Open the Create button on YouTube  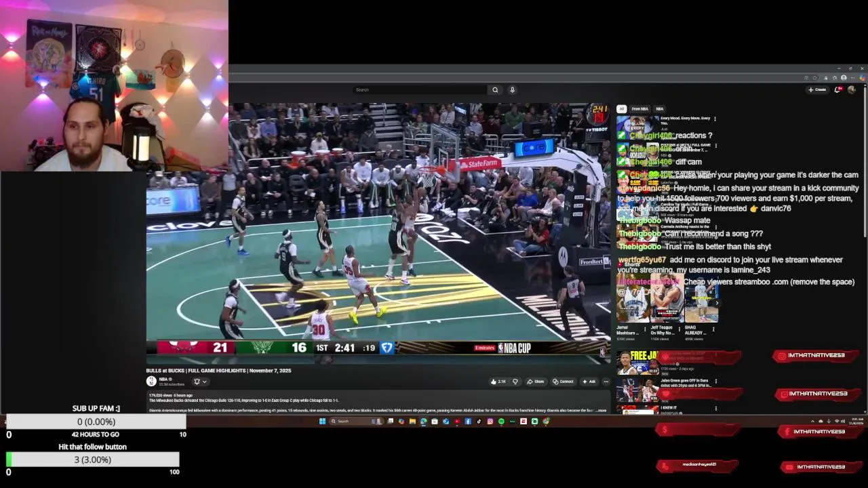coord(817,89)
